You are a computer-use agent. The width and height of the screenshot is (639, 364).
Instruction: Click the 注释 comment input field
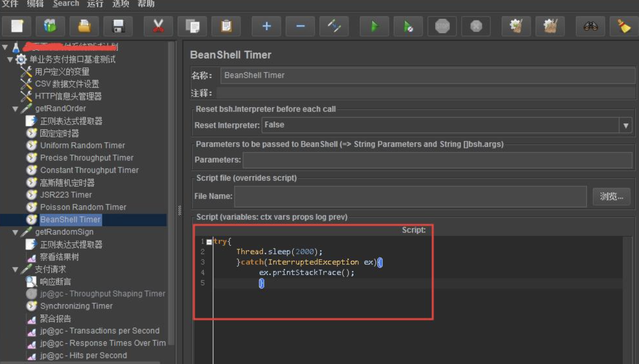pyautogui.click(x=426, y=94)
